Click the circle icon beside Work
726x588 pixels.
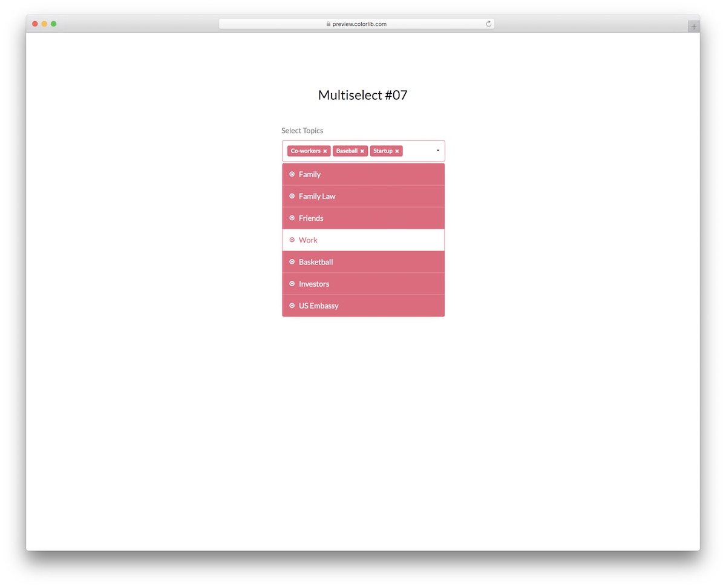click(292, 240)
